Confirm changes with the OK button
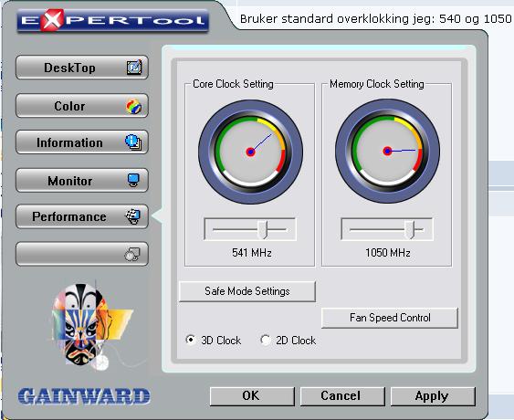This screenshot has width=514, height=420. (252, 396)
